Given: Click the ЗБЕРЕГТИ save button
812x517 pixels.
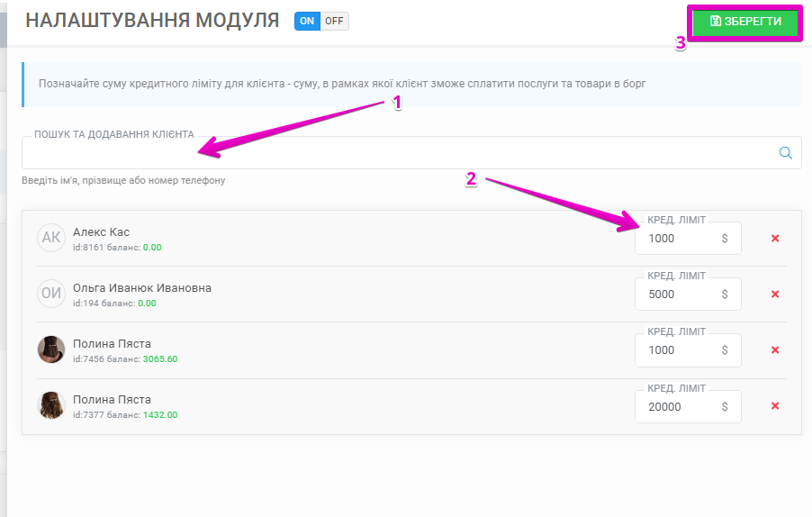Looking at the screenshot, I should pyautogui.click(x=745, y=22).
